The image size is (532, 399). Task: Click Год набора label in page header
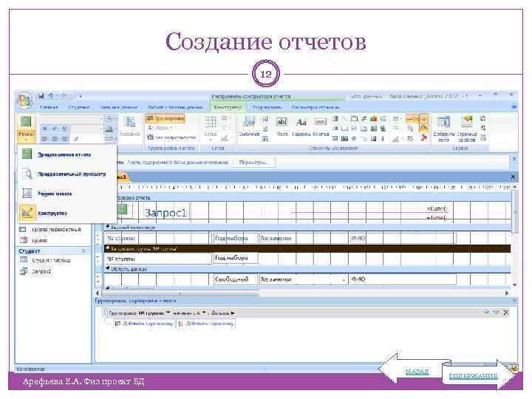pos(234,238)
